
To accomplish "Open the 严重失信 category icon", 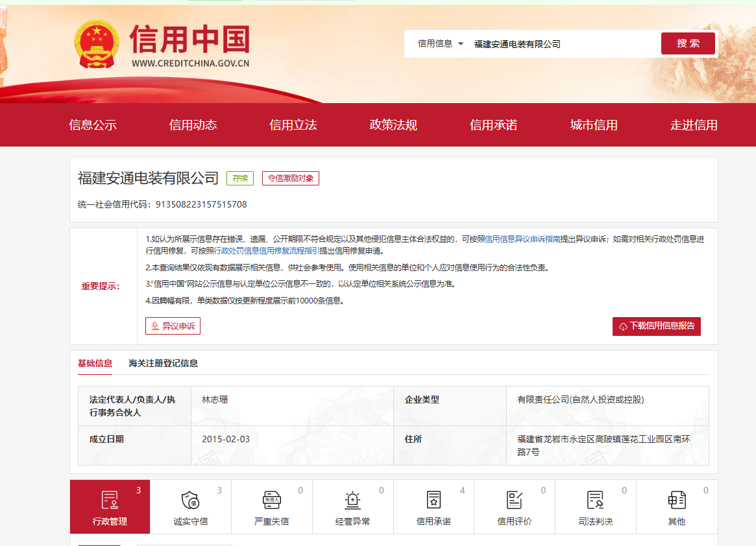I will 271,500.
